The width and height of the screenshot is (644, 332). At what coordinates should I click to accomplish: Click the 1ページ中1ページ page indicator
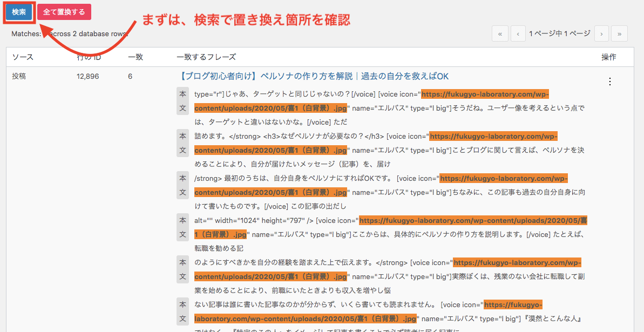point(559,33)
